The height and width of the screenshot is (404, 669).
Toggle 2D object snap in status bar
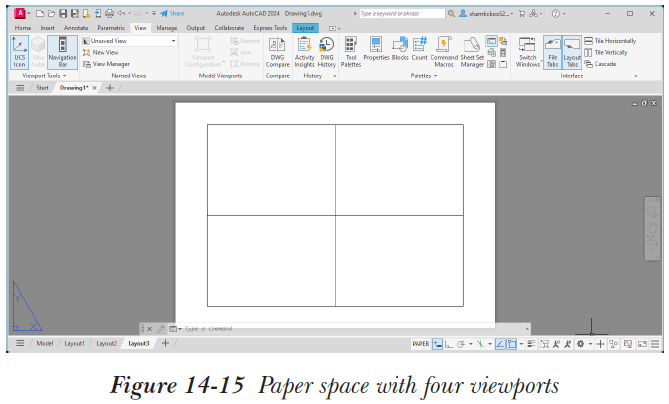pyautogui.click(x=512, y=344)
